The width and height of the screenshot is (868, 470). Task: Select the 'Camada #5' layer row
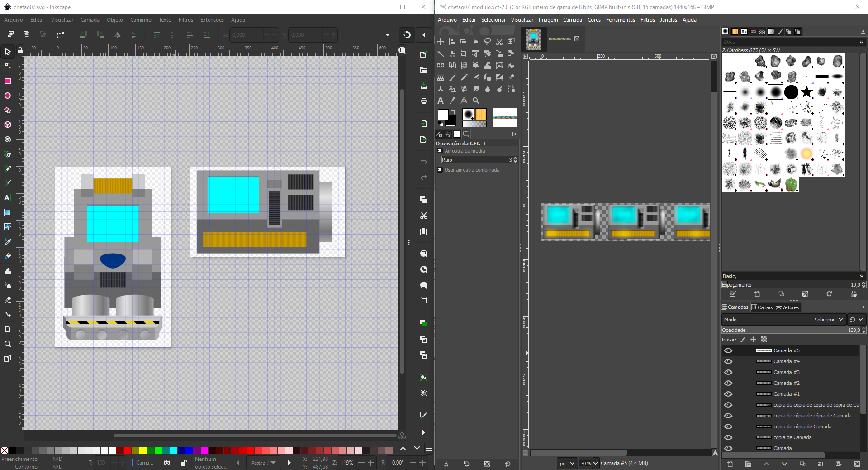click(791, 350)
